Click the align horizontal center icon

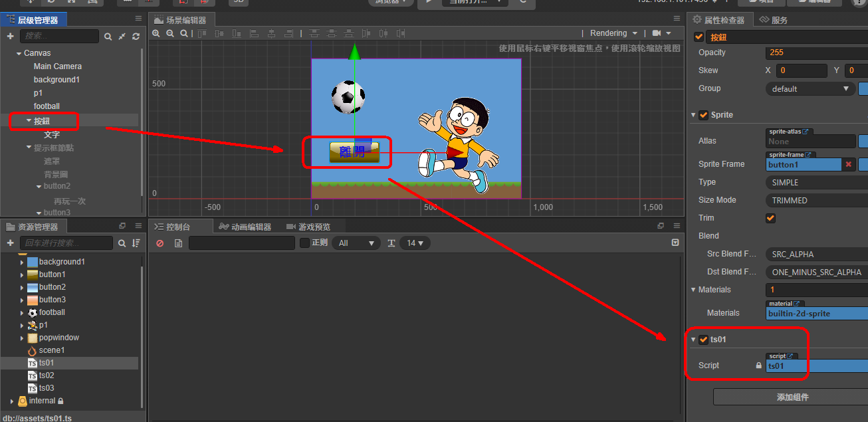(x=271, y=33)
